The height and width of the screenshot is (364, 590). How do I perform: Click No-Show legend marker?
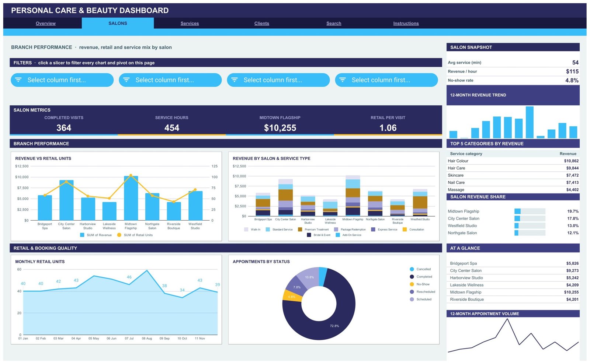[x=412, y=284]
